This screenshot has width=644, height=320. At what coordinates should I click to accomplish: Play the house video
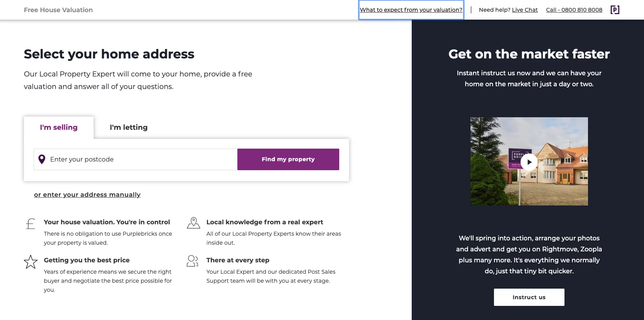click(x=529, y=162)
